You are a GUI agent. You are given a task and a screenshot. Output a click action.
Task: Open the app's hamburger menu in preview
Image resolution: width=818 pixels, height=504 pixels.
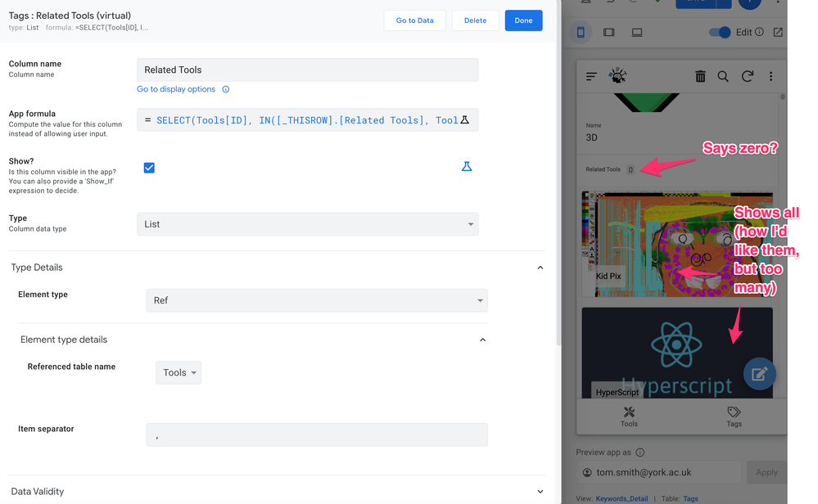[x=591, y=77]
